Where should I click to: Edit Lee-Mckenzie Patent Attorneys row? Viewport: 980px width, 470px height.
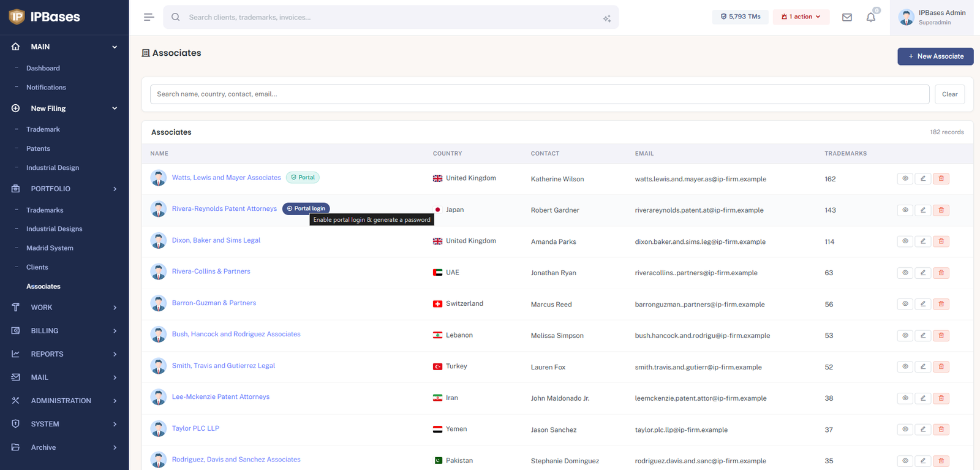(923, 398)
